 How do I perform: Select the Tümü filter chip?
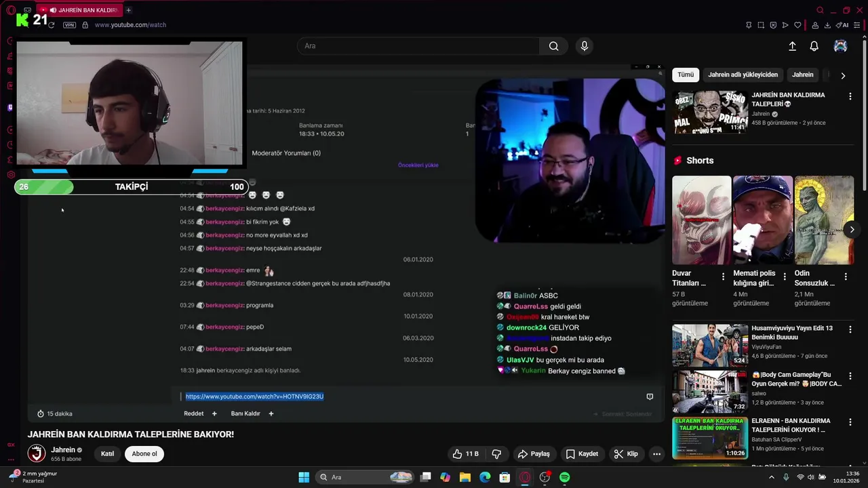point(686,75)
